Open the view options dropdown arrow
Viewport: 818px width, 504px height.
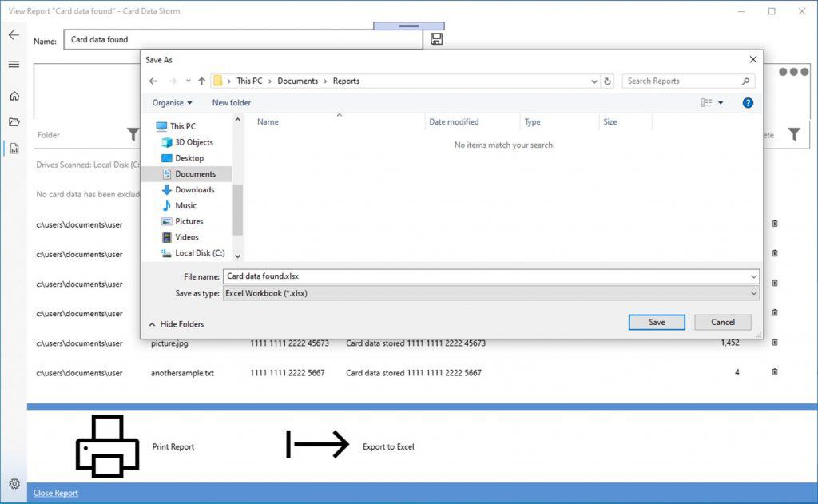(720, 103)
